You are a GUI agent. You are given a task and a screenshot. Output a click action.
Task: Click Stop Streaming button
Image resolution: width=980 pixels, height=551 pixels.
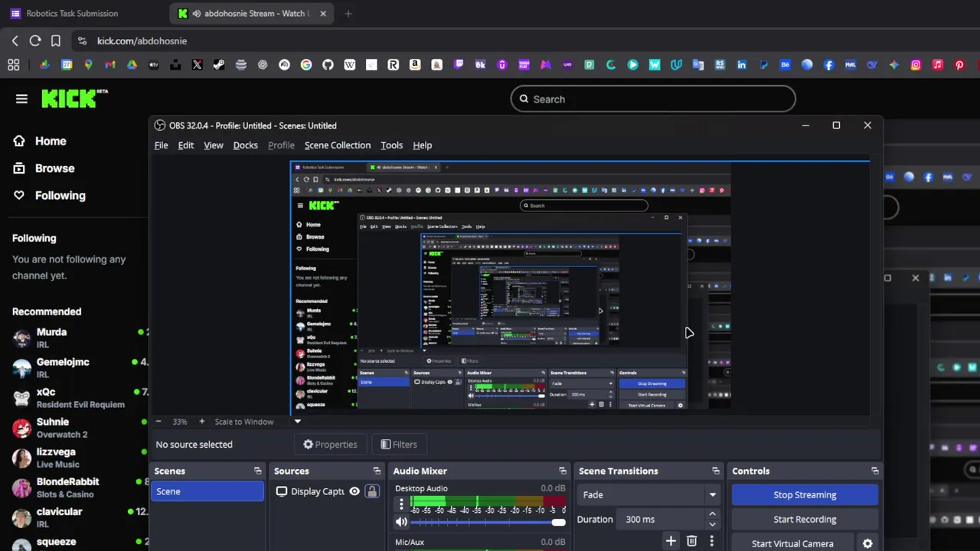[805, 494]
